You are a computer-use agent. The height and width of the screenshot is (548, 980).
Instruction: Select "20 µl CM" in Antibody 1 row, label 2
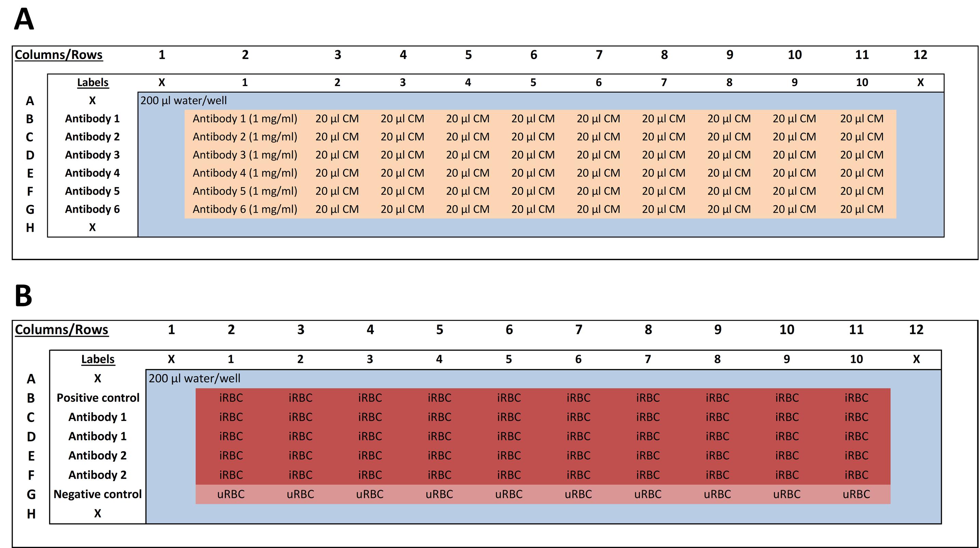(337, 119)
